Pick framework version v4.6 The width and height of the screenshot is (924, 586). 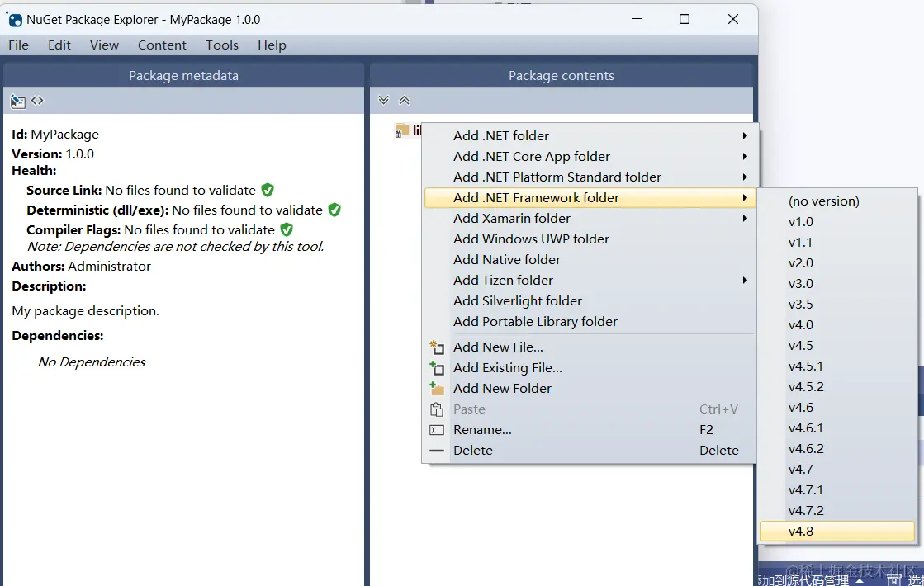[x=837, y=408]
